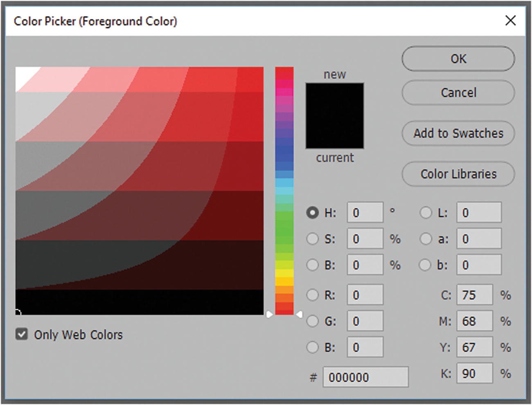Click the hex color code field

pos(365,377)
